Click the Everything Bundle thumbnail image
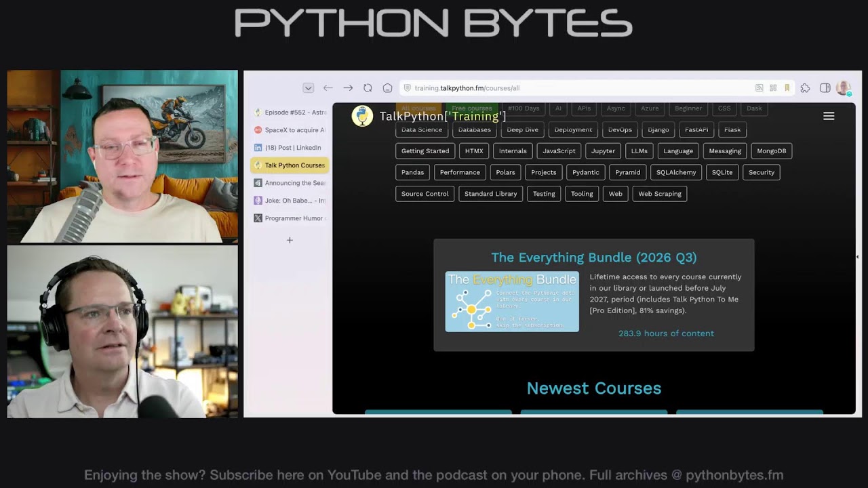This screenshot has height=488, width=868. pos(512,302)
